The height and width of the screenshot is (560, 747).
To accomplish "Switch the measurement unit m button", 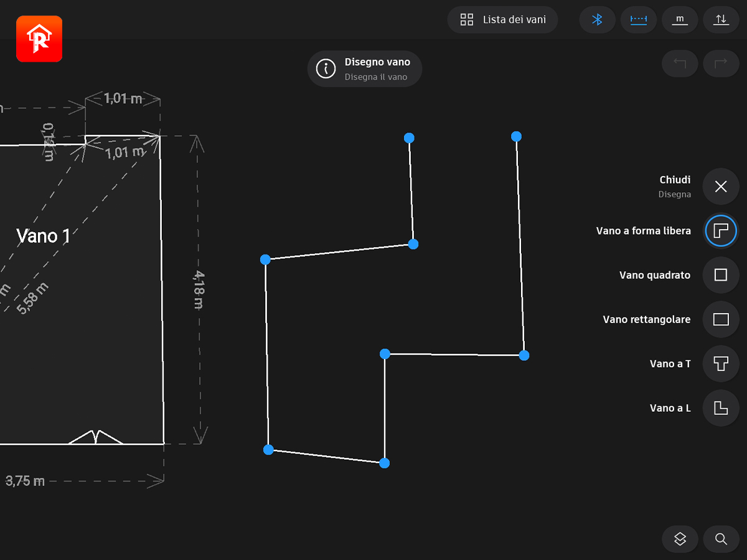I will 680,19.
